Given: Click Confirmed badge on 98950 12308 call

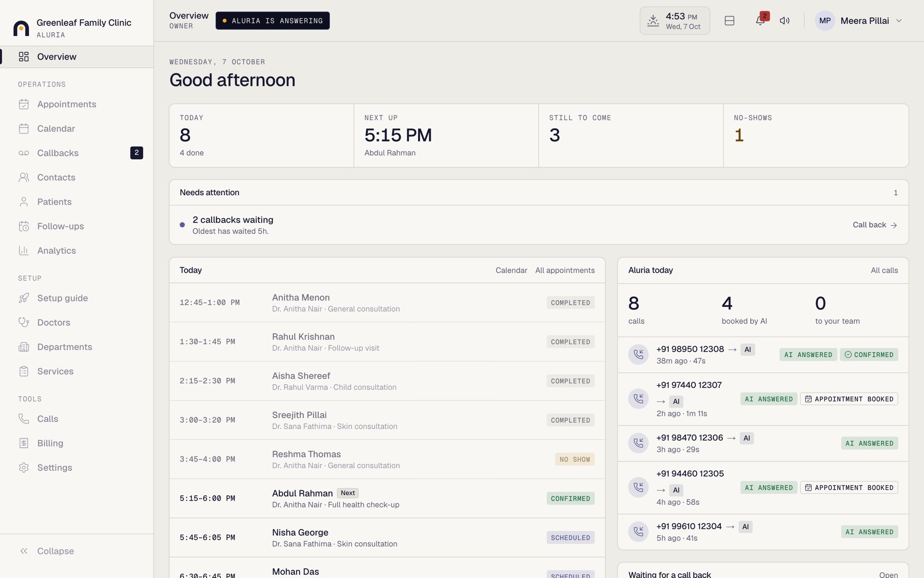Looking at the screenshot, I should pyautogui.click(x=869, y=355).
